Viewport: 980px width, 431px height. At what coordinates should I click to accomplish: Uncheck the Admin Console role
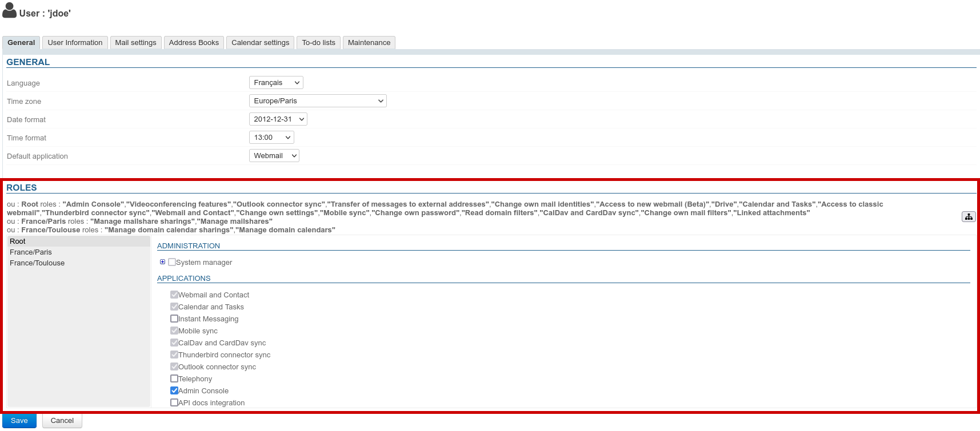[174, 390]
